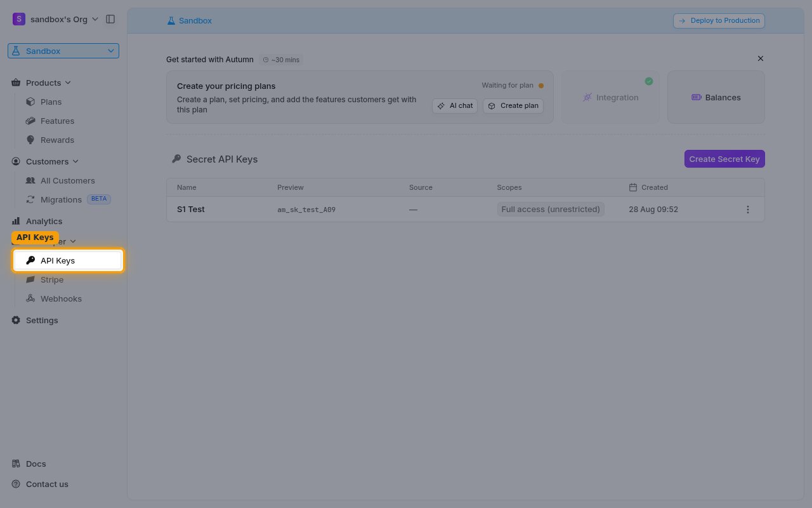Click the Sandbox breadcrumb in header
The height and width of the screenshot is (508, 812).
tap(189, 20)
